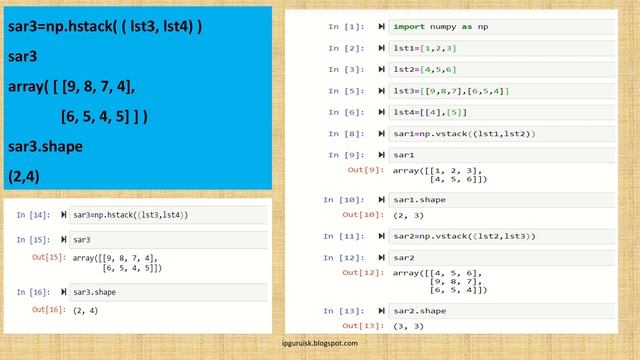Viewport: 640px width, 360px height.
Task: Run cell In [14] with its run icon
Action: tap(63, 215)
